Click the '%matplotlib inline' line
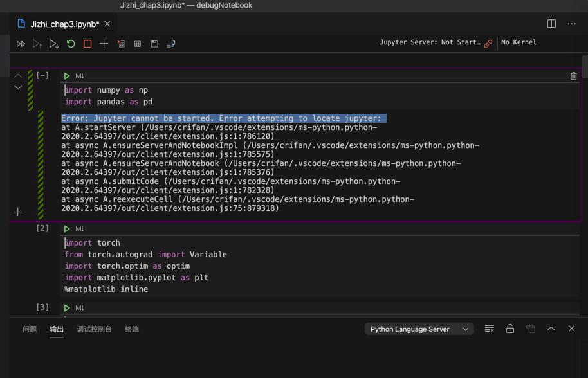This screenshot has height=378, width=588. pos(106,289)
